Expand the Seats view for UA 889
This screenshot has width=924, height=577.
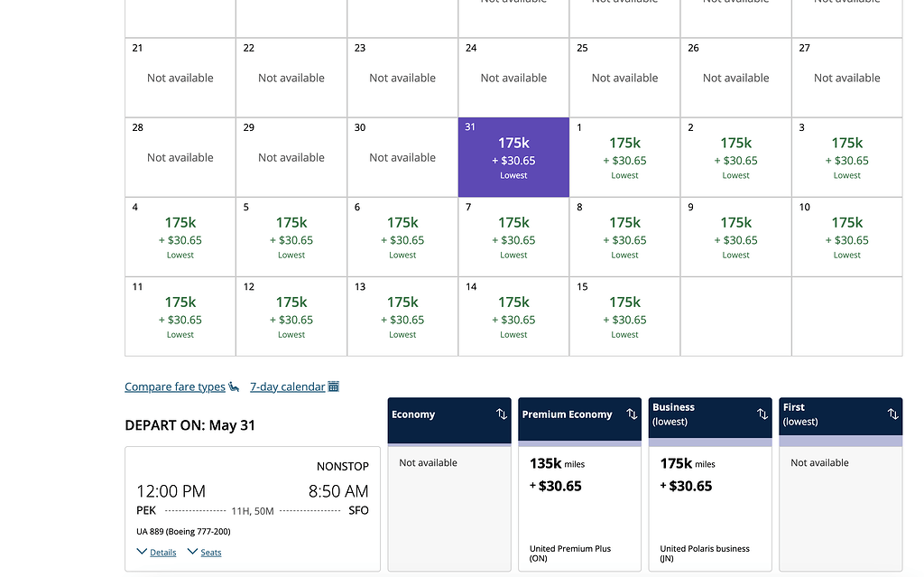coord(205,552)
